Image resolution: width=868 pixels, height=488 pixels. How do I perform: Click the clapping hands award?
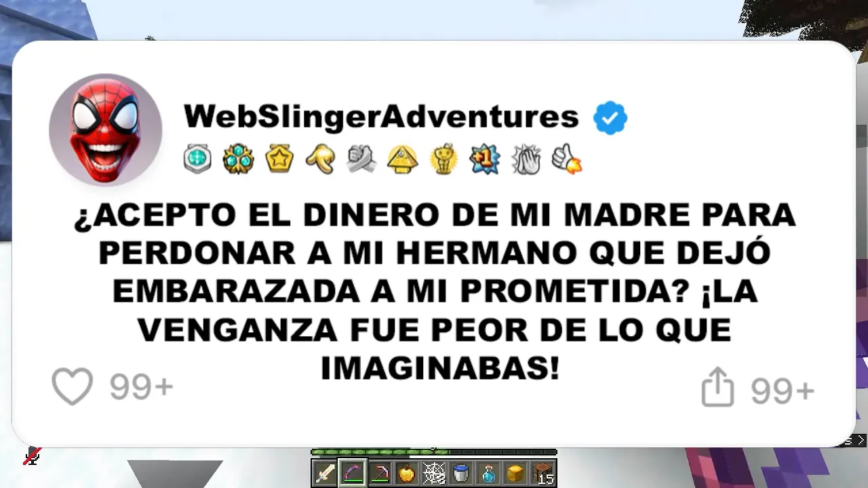point(526,159)
